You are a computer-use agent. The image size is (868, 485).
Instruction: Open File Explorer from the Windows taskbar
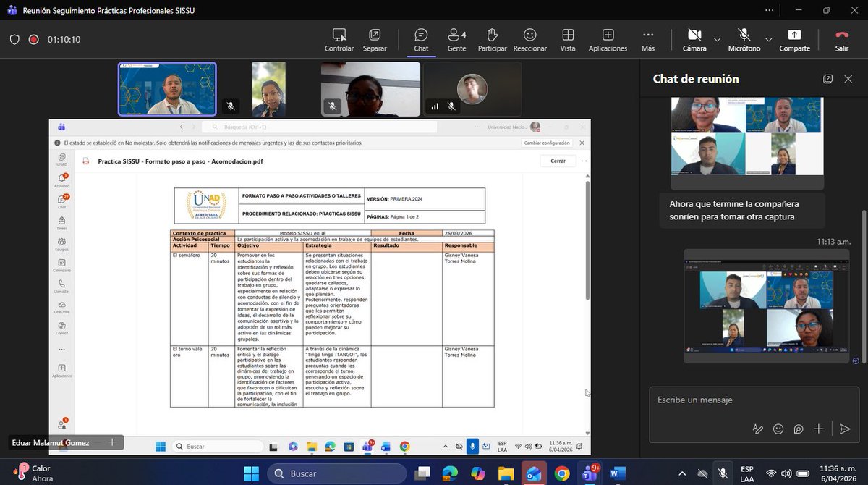point(506,474)
